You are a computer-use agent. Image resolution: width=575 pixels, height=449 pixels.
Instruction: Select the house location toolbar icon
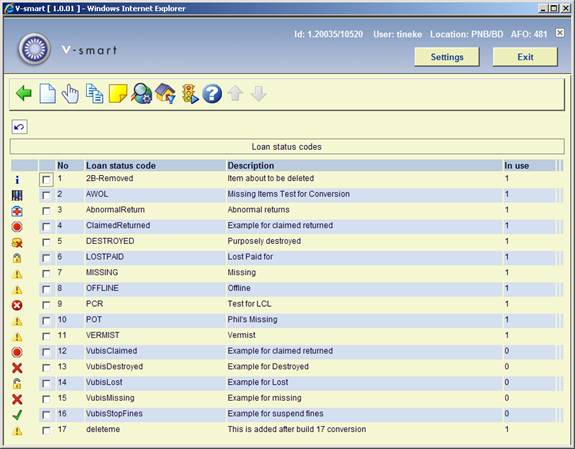click(x=165, y=94)
